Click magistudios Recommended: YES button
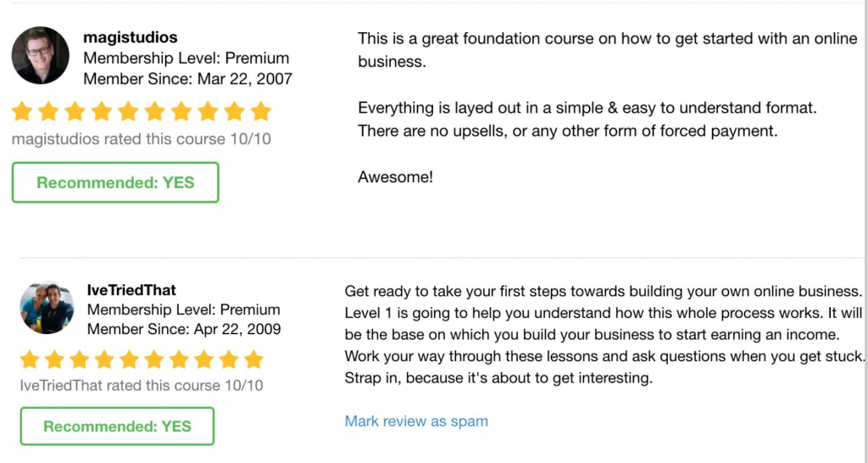This screenshot has width=868, height=463. pos(115,182)
